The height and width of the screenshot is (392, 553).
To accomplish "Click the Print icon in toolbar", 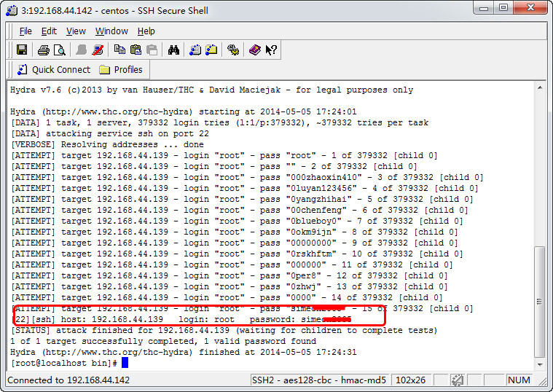I will coord(44,50).
